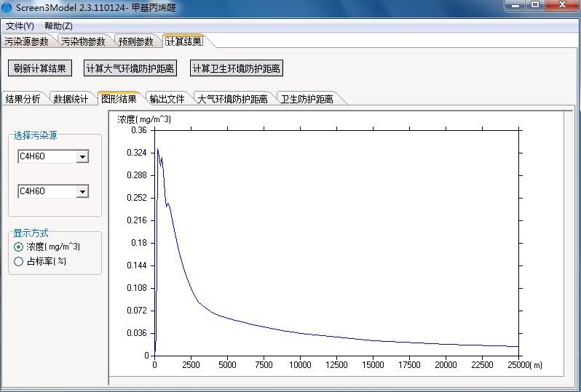This screenshot has height=392, width=581.
Task: Click the 15000 x-axis label
Action: [373, 365]
